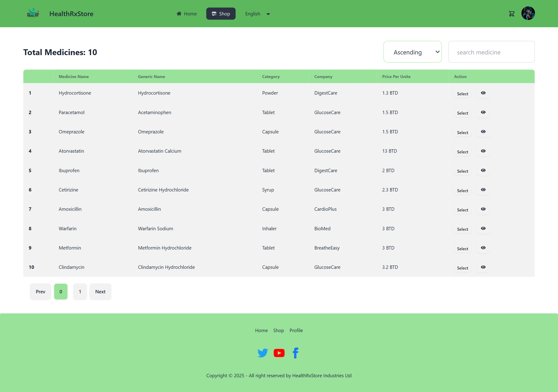Viewport: 558px width, 392px height.
Task: Open Twitter icon in footer
Action: click(x=262, y=353)
